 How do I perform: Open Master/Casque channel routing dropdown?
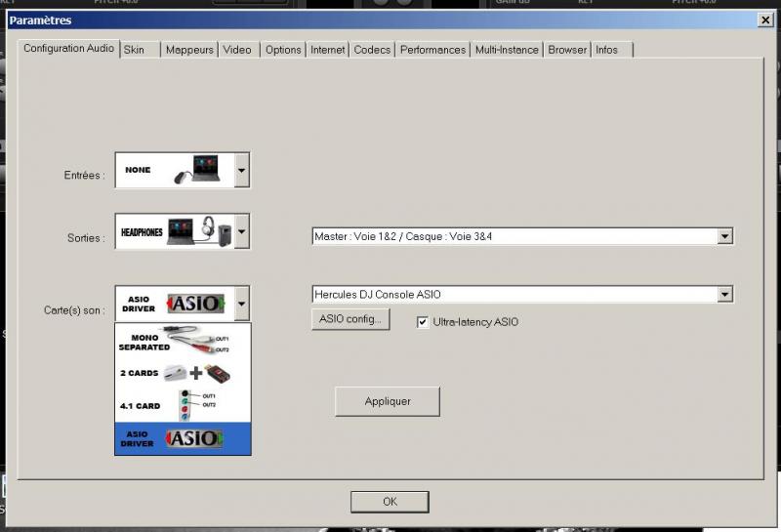click(724, 236)
